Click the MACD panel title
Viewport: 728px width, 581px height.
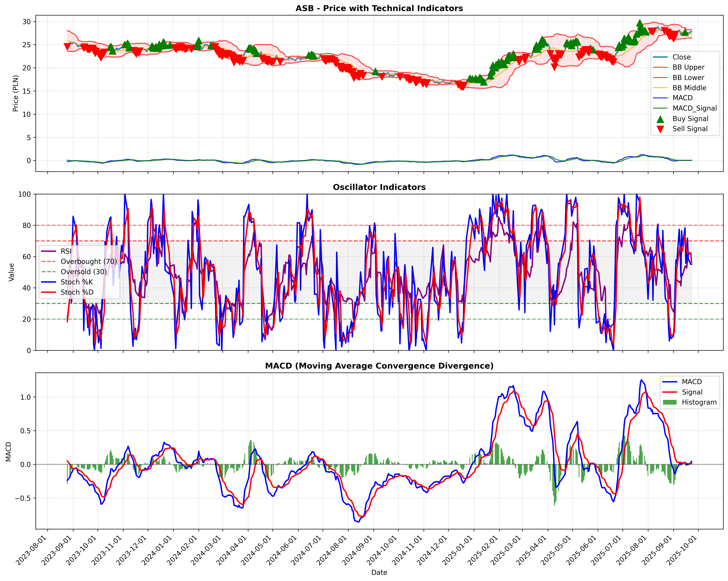(x=379, y=366)
